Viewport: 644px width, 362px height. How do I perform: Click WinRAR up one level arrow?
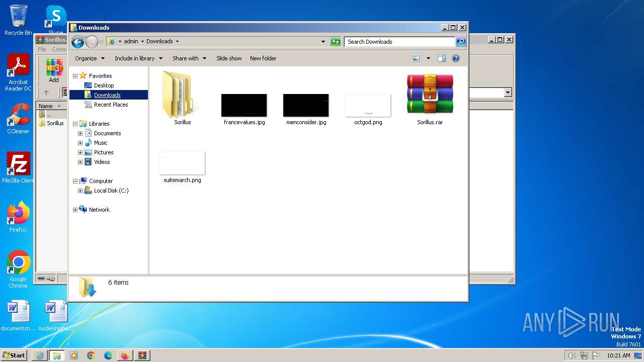point(46,93)
